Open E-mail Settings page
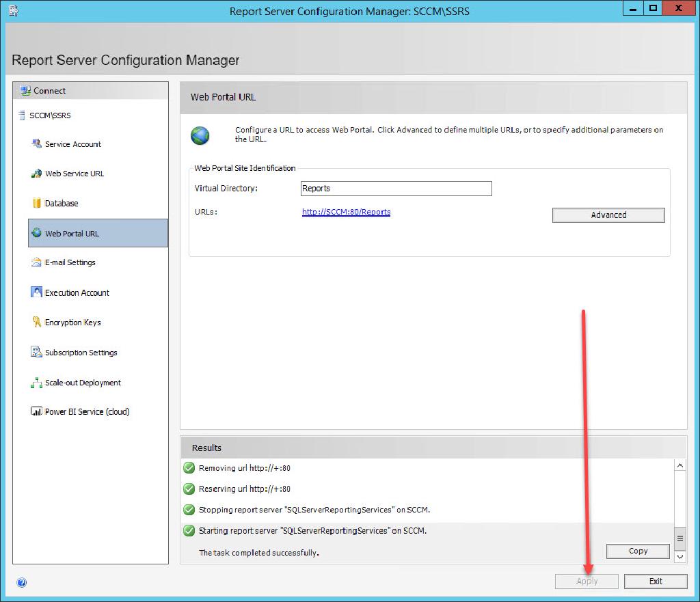Viewport: 700px width, 602px height. click(70, 262)
